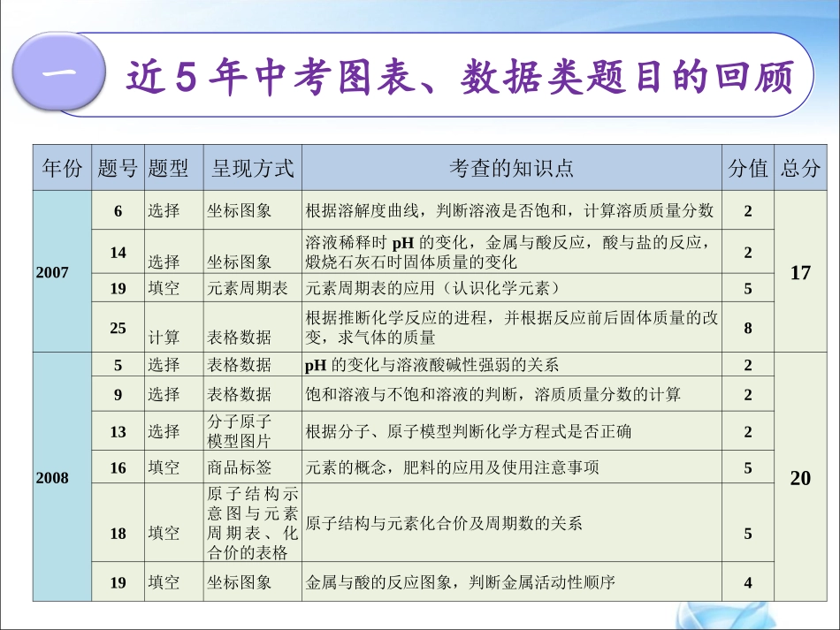Image resolution: width=840 pixels, height=630 pixels.
Task: Select question number '25' cell
Action: pyautogui.click(x=118, y=328)
